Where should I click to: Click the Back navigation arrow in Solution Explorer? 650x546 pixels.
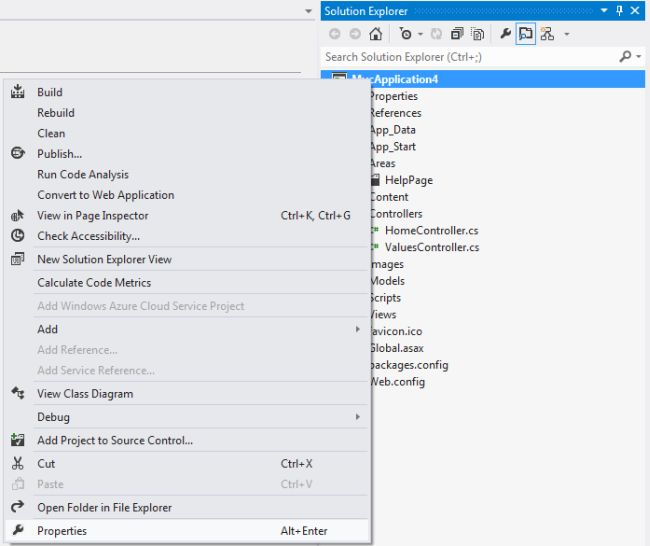click(335, 34)
